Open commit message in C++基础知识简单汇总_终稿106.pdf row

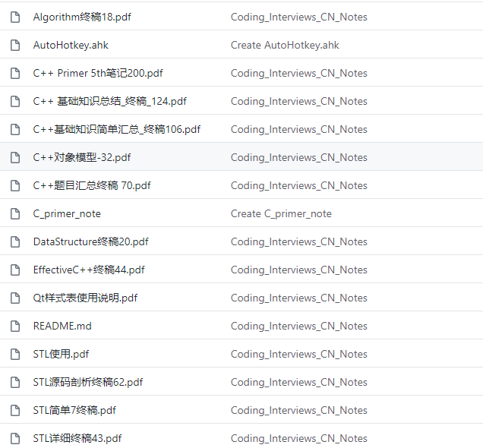(299, 129)
